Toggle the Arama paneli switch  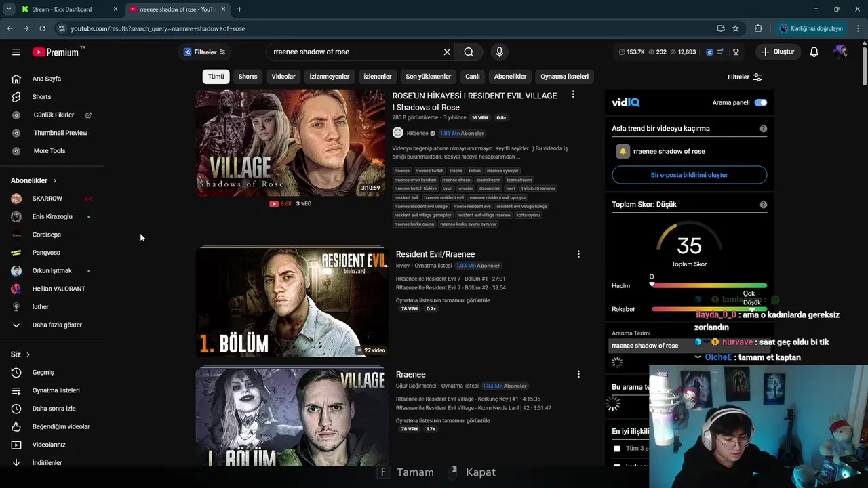click(761, 103)
